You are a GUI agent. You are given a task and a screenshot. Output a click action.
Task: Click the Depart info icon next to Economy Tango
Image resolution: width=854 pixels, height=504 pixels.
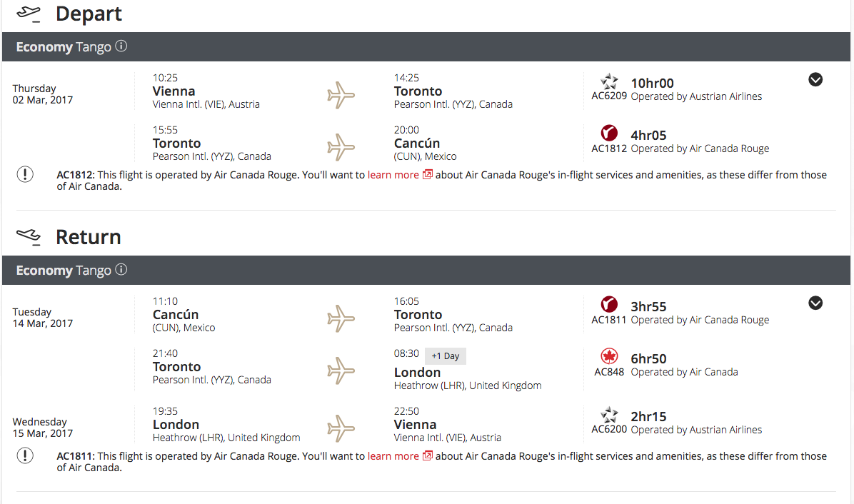pos(121,46)
